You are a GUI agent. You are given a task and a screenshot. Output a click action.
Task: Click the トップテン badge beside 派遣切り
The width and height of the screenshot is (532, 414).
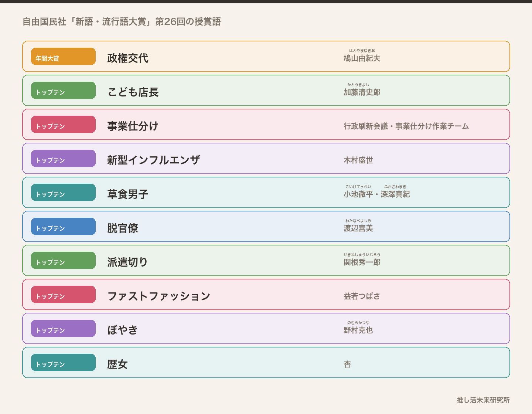pos(63,261)
